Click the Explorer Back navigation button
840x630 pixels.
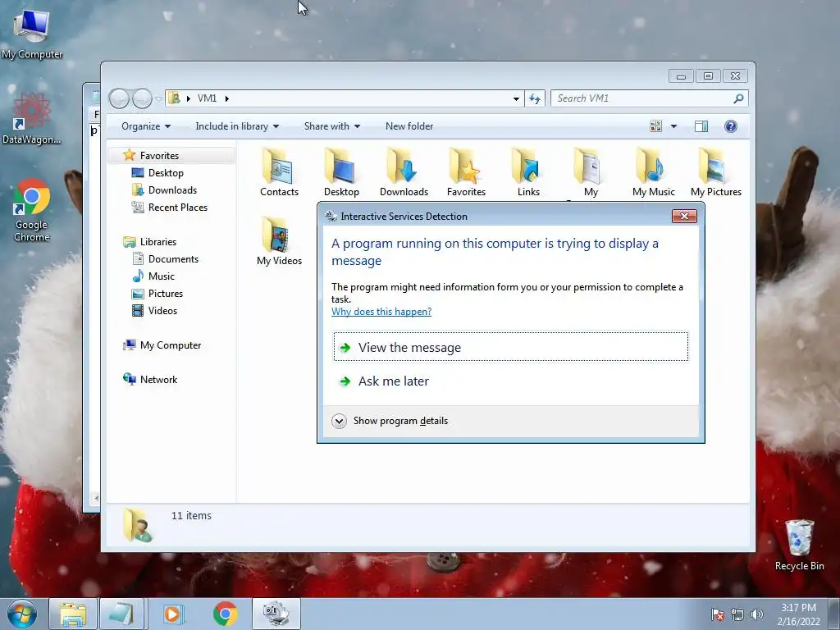[119, 98]
